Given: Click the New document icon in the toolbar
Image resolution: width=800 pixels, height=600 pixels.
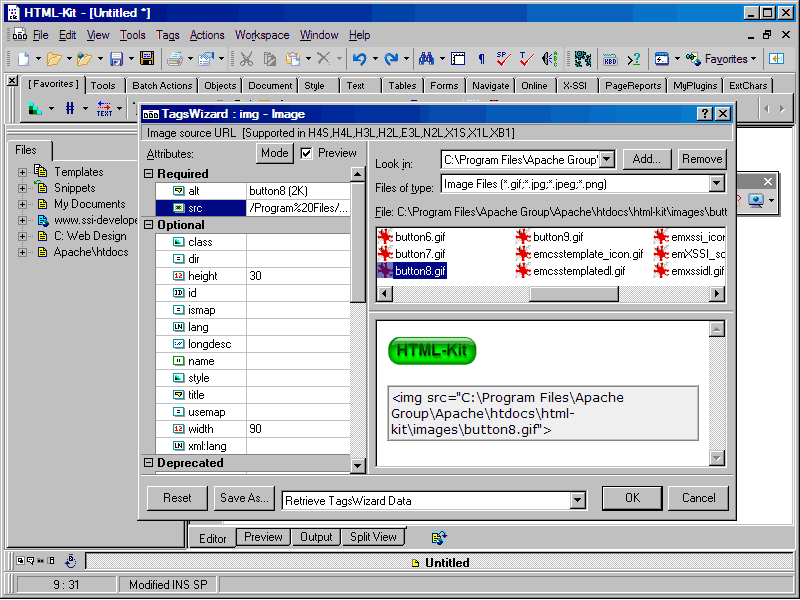Looking at the screenshot, I should 23,59.
